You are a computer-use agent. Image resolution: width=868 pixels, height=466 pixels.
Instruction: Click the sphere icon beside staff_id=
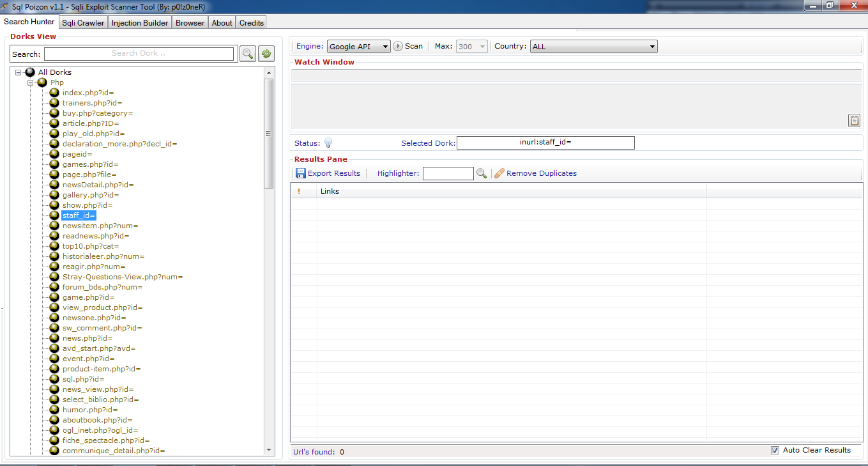(54, 215)
